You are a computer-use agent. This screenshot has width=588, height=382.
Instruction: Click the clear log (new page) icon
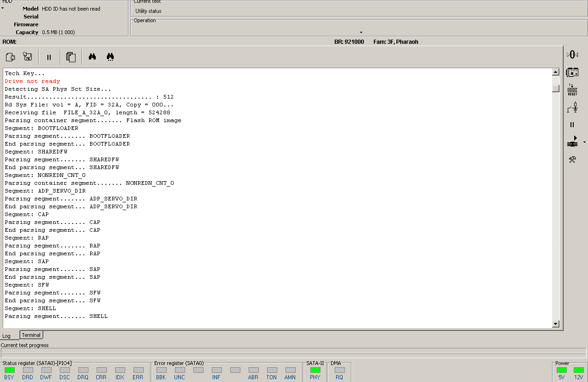(10, 57)
